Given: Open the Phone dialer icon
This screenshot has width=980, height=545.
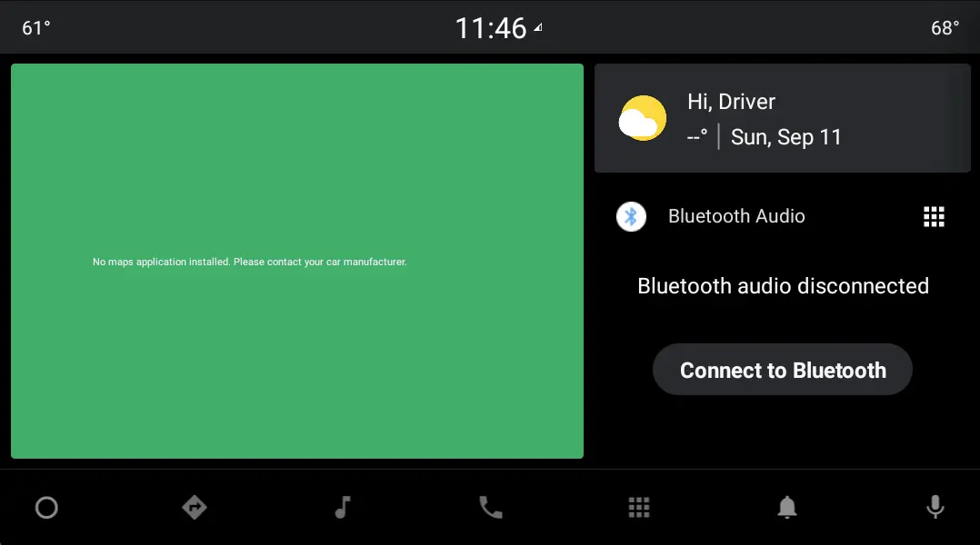Looking at the screenshot, I should 491,507.
